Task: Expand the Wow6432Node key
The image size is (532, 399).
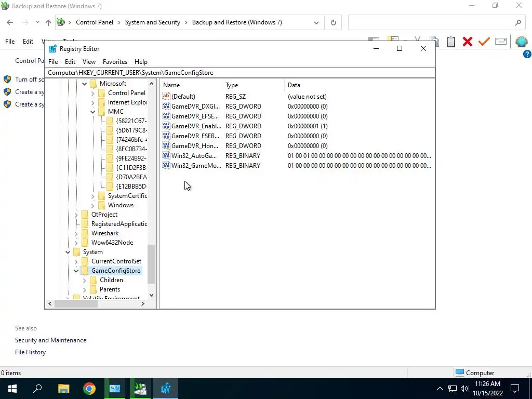Action: (76, 243)
